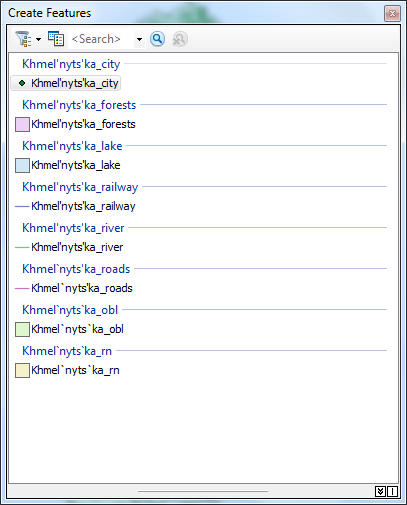Screen dimensions: 407x505
Task: Close the Create Features window
Action: [392, 14]
